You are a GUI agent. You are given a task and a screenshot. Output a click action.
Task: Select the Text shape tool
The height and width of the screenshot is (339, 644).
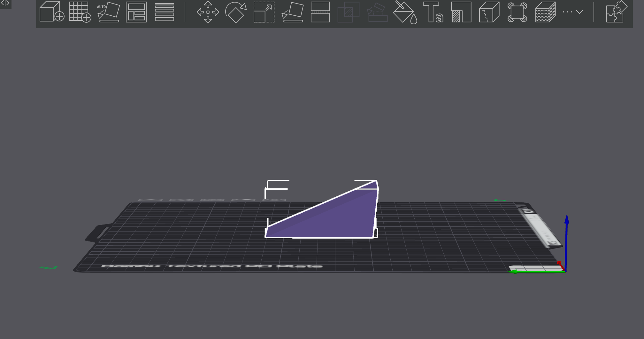[433, 12]
